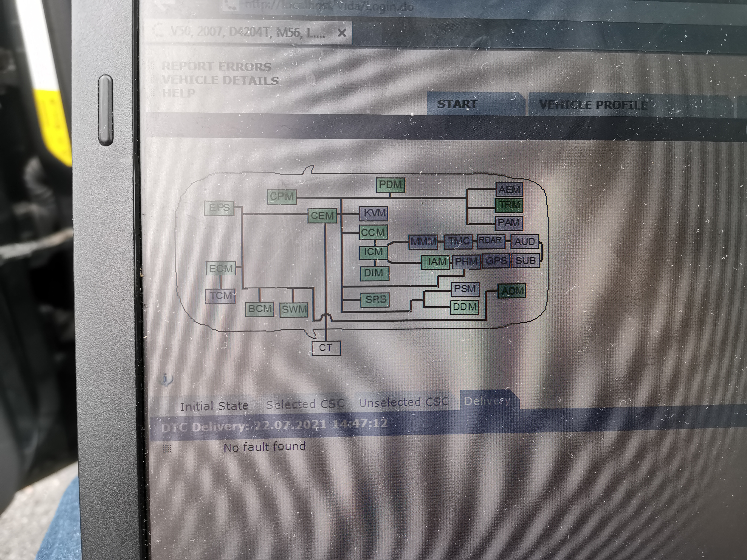
Task: Open the Selected CSC tab
Action: coord(305,404)
